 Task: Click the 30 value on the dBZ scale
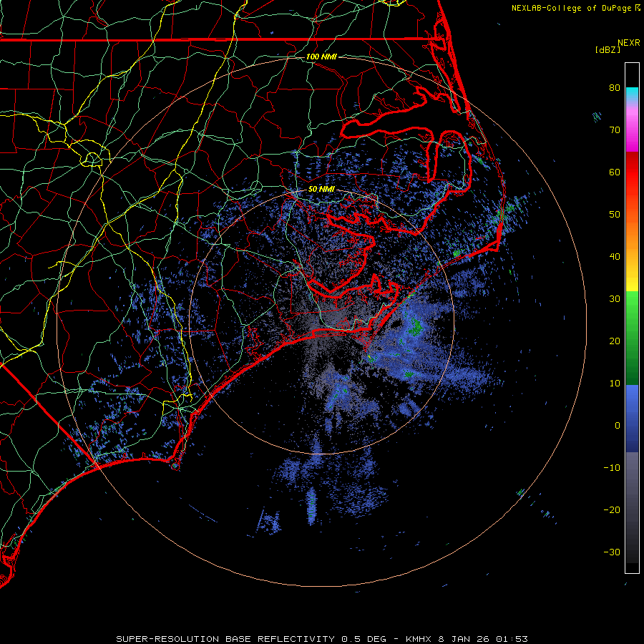coord(615,298)
